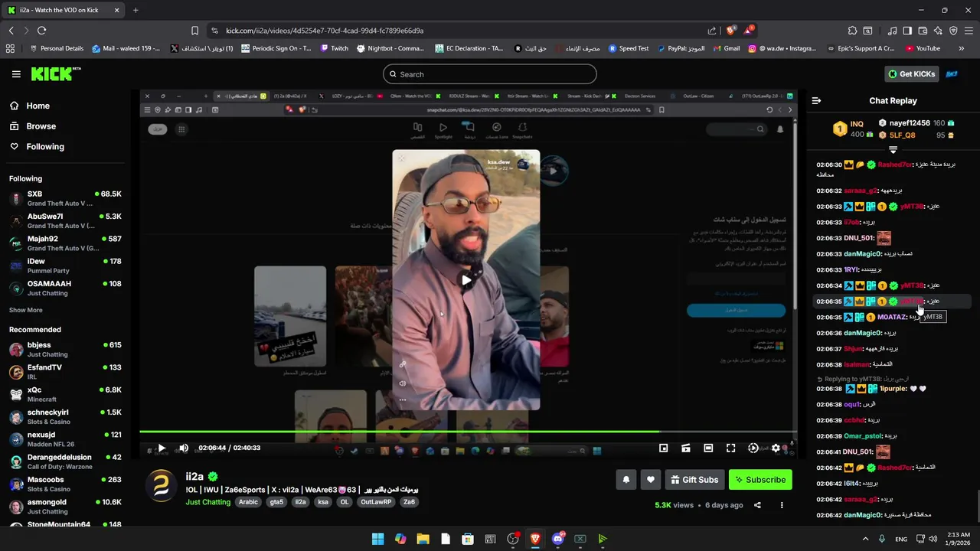Open Brave Rewards triangle icon
The image size is (980, 551).
click(749, 31)
